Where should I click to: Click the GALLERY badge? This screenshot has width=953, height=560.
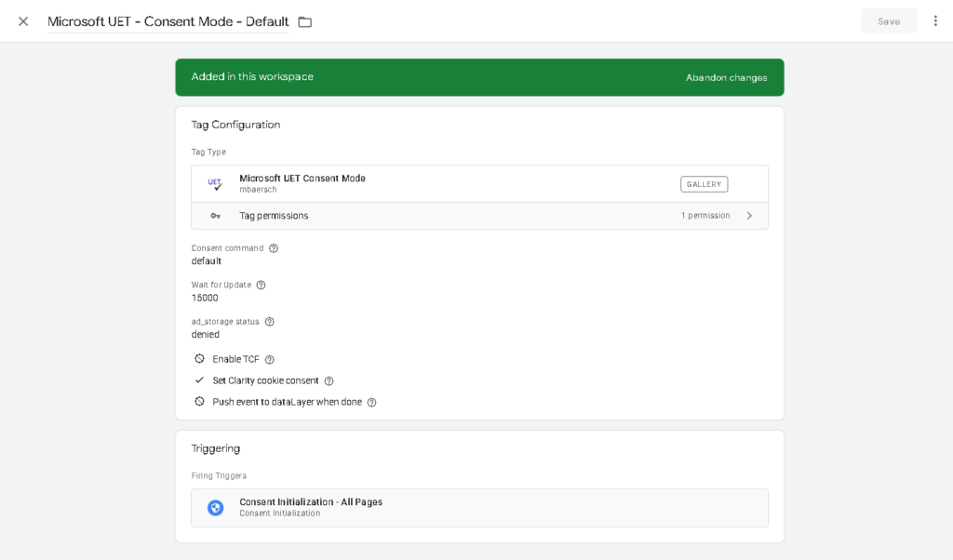tap(704, 184)
